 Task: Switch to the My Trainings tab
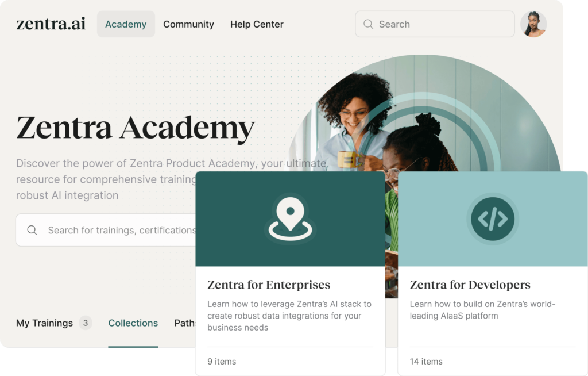pos(44,323)
